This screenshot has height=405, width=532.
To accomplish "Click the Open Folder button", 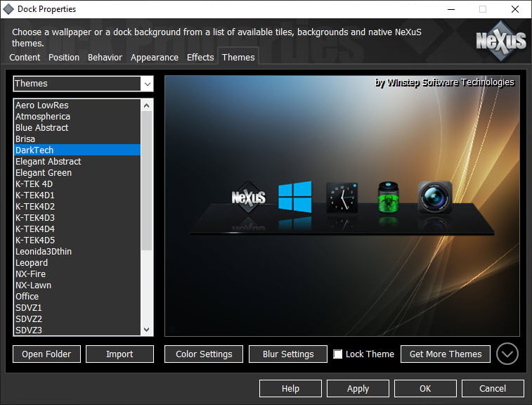I will pyautogui.click(x=46, y=354).
